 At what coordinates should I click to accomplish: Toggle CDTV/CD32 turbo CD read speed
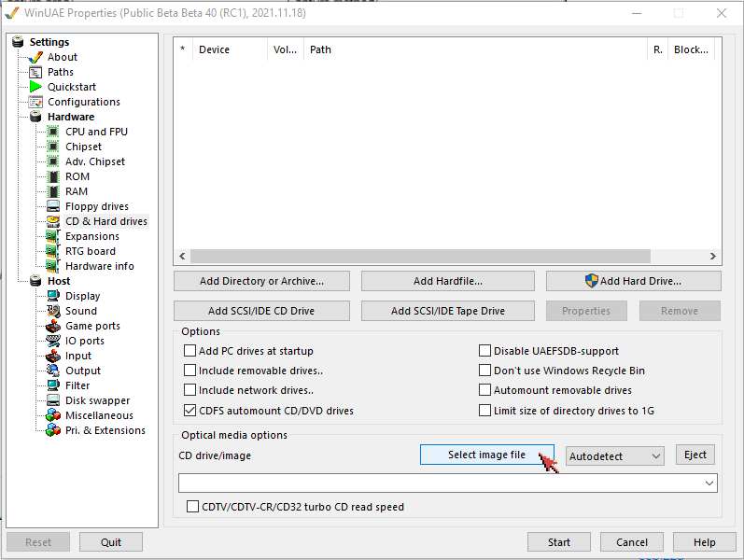(x=192, y=507)
